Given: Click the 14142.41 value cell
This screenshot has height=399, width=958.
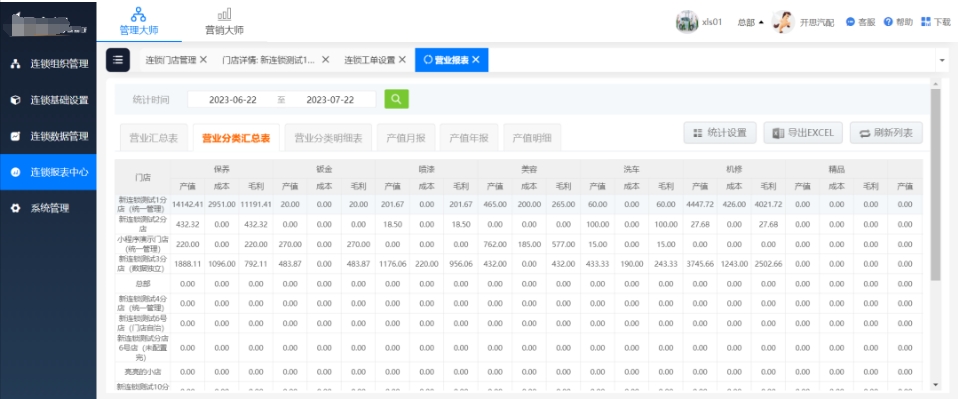Looking at the screenshot, I should [188, 204].
